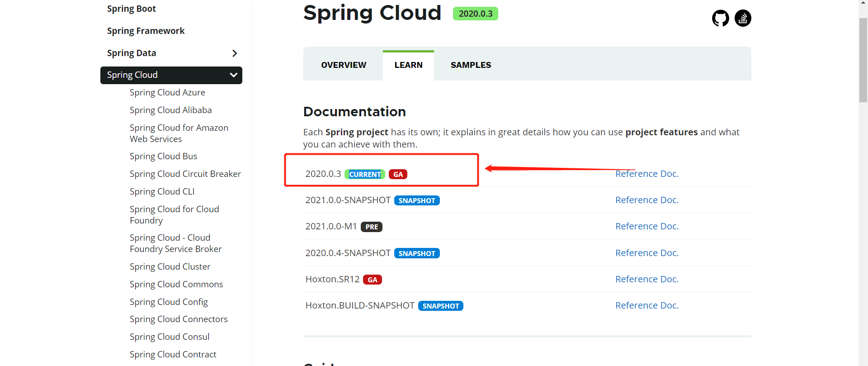Open the SAMPLES tab
Screen dimensions: 868x366
tap(471, 65)
